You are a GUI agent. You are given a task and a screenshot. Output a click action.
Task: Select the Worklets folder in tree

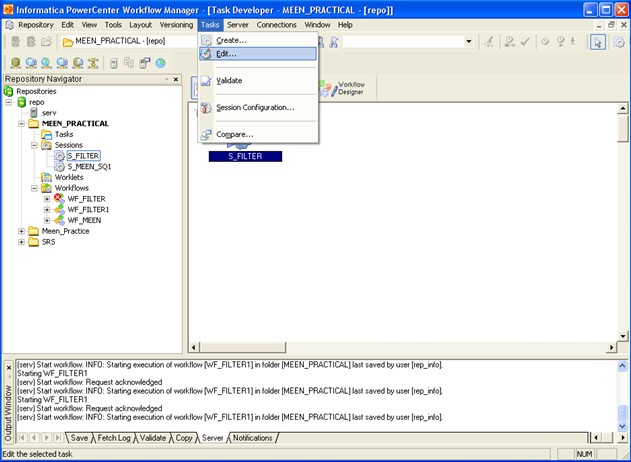point(69,177)
